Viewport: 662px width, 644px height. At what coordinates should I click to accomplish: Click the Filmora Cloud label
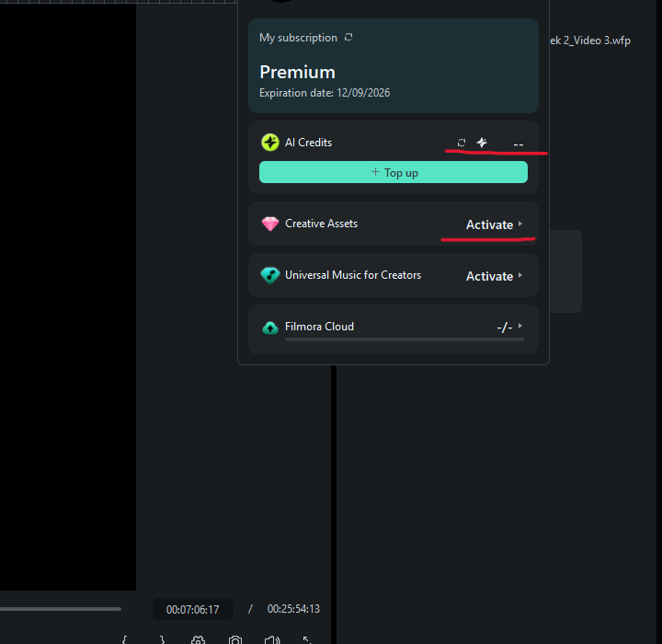tap(319, 327)
